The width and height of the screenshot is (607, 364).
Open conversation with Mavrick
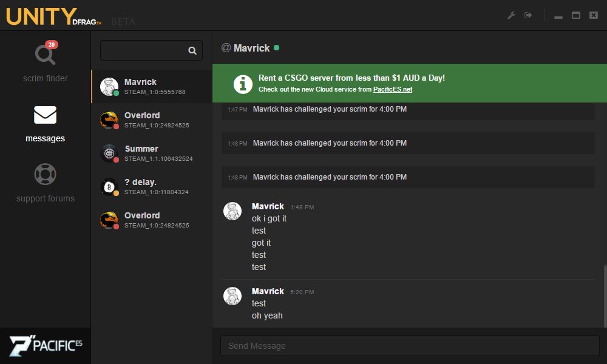coord(152,86)
